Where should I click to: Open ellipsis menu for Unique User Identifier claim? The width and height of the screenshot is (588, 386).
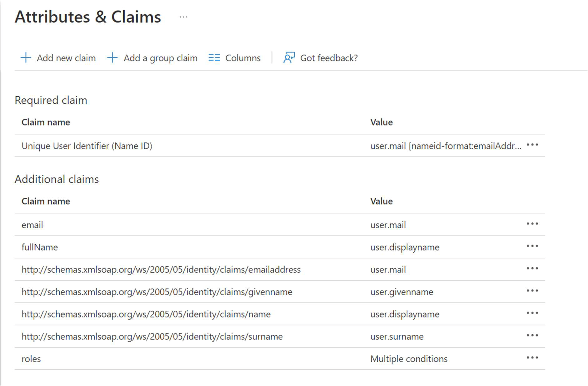(532, 145)
